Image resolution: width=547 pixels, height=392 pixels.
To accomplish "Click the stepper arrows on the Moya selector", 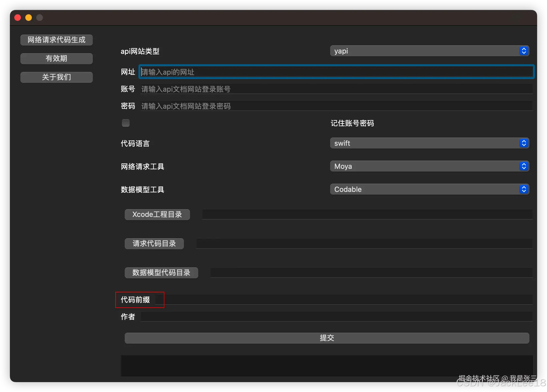I will coord(524,166).
